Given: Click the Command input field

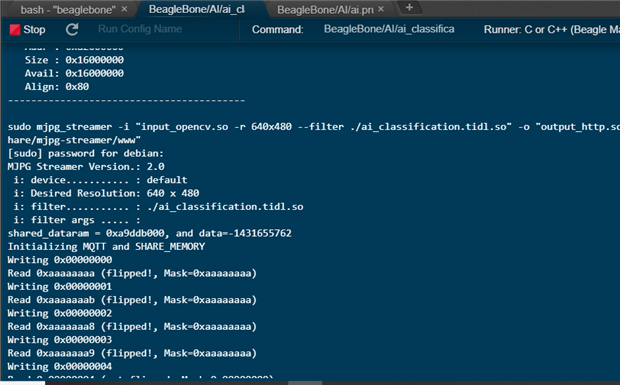Looking at the screenshot, I should 389,29.
